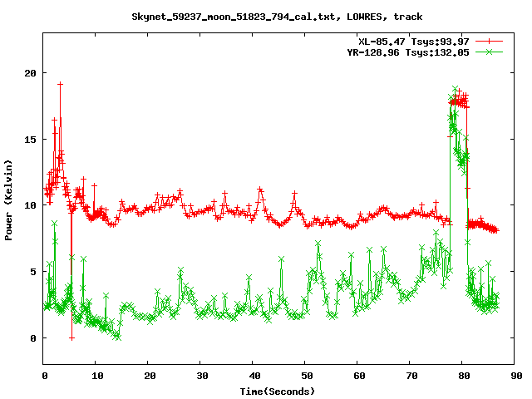The image size is (532, 399).
Task: Select the YR-128.96 Tsys:132.05 legend label
Action: [x=408, y=52]
